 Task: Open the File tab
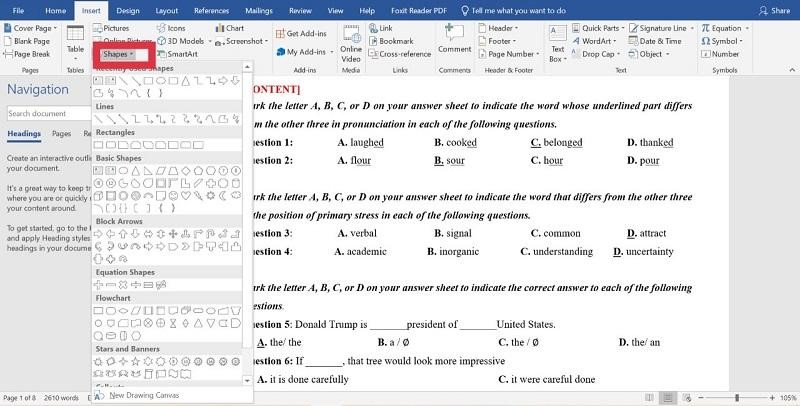[x=18, y=10]
